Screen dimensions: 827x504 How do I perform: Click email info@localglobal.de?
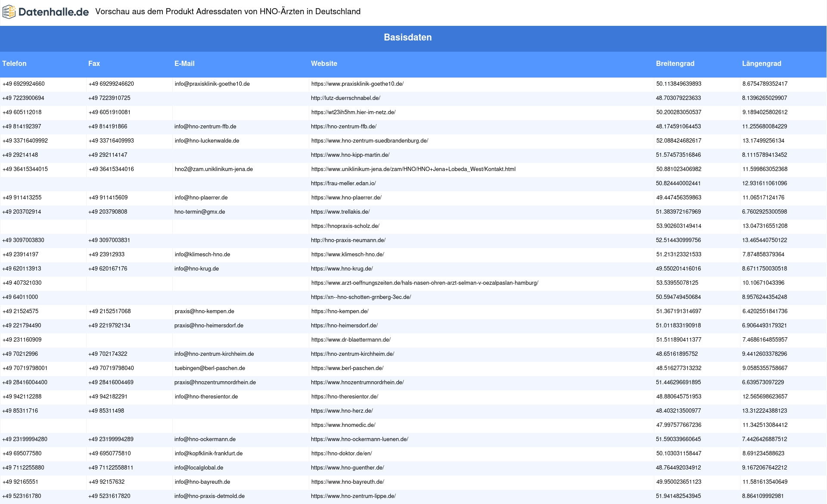point(199,468)
